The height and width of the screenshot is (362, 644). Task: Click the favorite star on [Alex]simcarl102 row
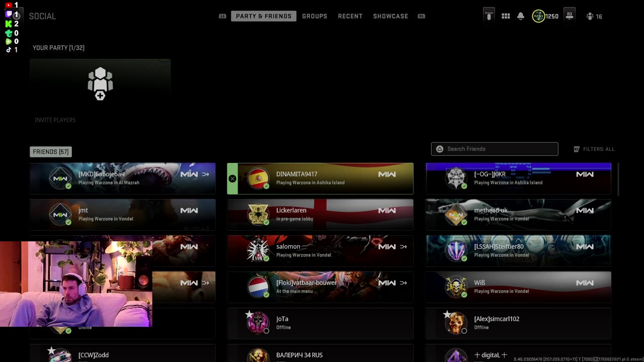(x=447, y=314)
